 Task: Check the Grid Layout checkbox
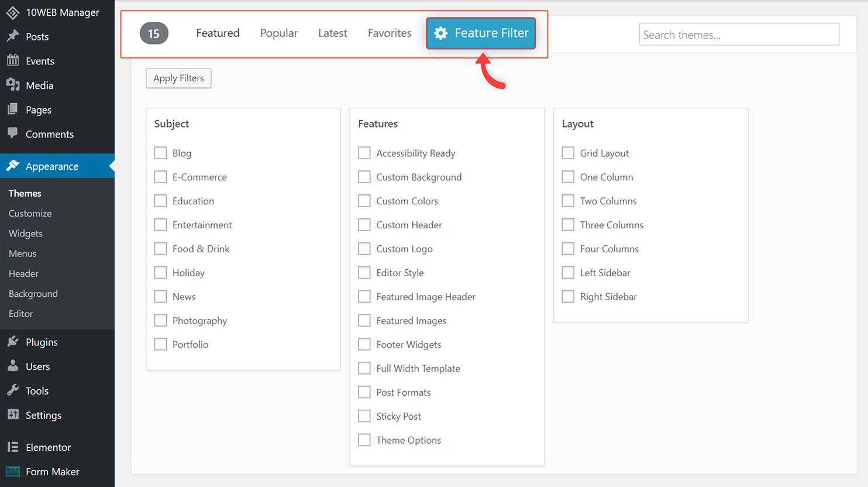(568, 153)
